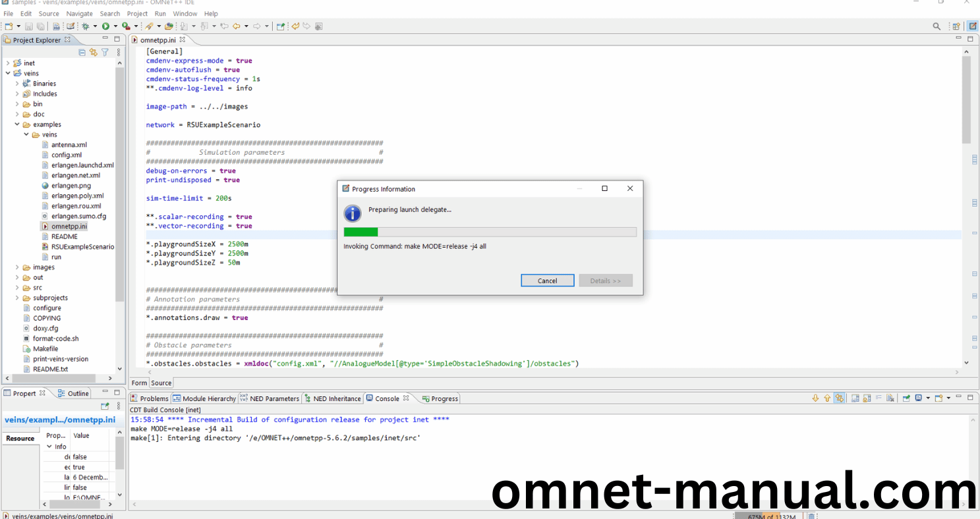Collapse All in the Project Explorer toolbar

pos(82,52)
